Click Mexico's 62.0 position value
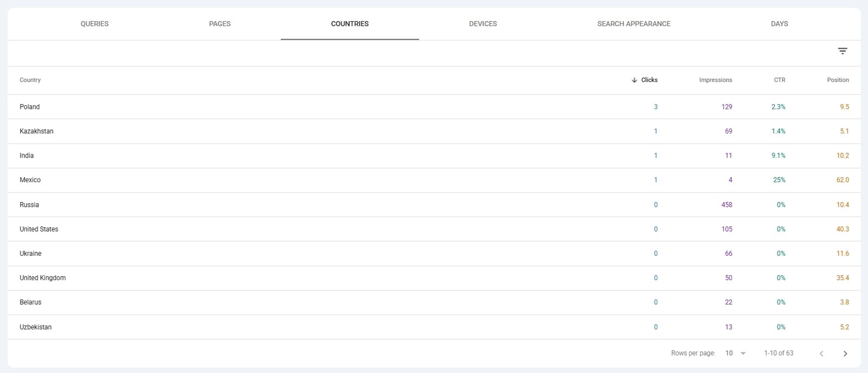 842,180
